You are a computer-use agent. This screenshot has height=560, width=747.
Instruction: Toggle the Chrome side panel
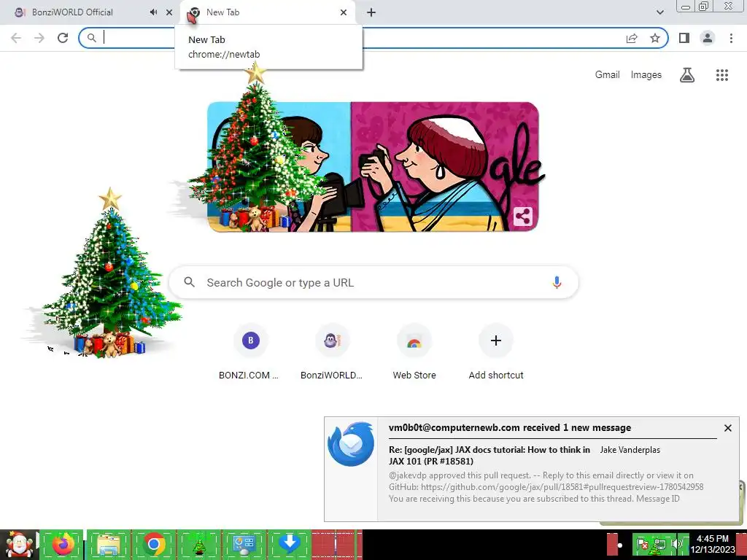point(684,38)
